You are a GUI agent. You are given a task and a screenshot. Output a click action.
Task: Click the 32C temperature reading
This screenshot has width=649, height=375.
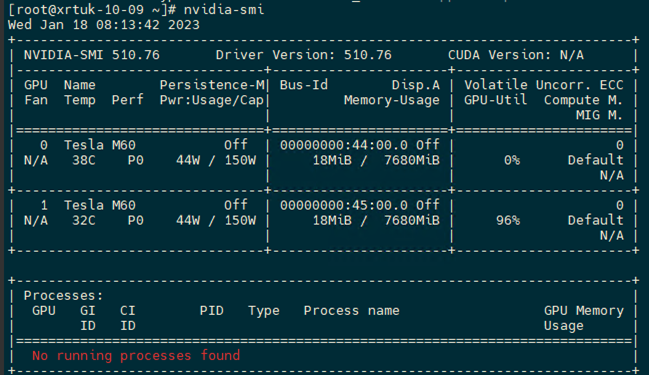[x=84, y=220]
